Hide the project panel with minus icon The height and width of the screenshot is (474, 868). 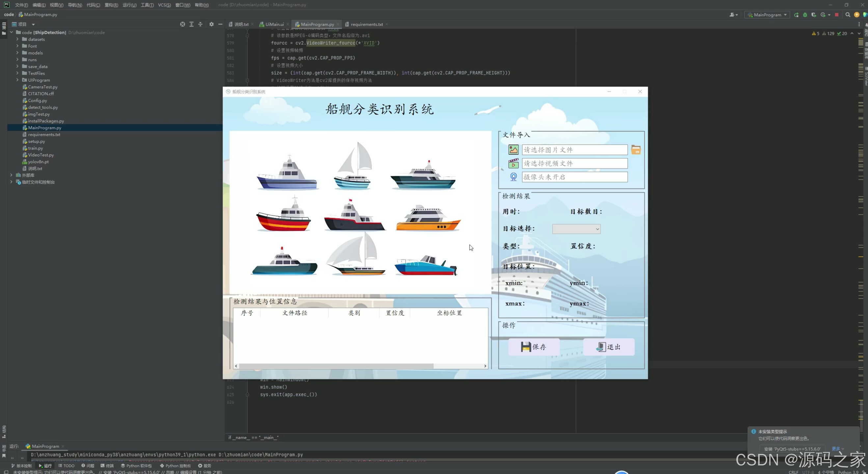(220, 24)
